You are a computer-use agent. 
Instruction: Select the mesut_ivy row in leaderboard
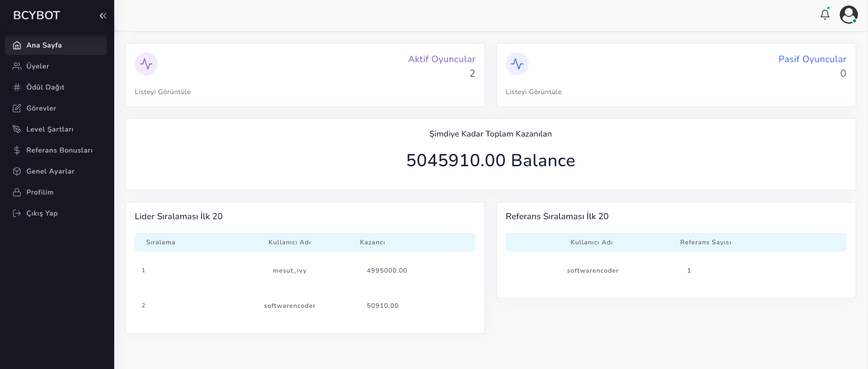pyautogui.click(x=290, y=270)
